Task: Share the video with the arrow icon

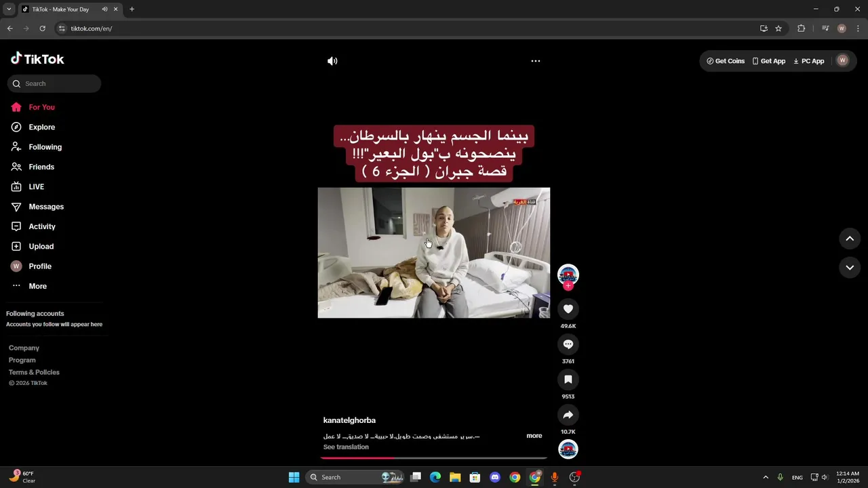Action: click(568, 415)
